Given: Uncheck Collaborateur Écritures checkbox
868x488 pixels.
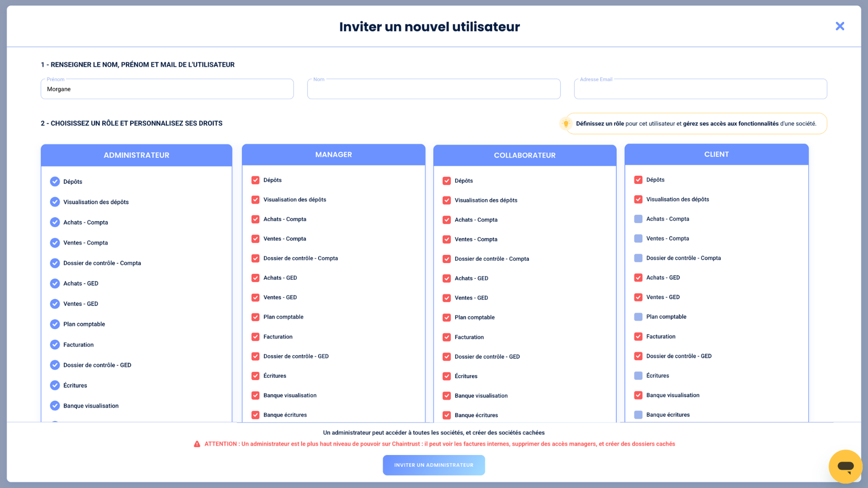Looking at the screenshot, I should [447, 376].
